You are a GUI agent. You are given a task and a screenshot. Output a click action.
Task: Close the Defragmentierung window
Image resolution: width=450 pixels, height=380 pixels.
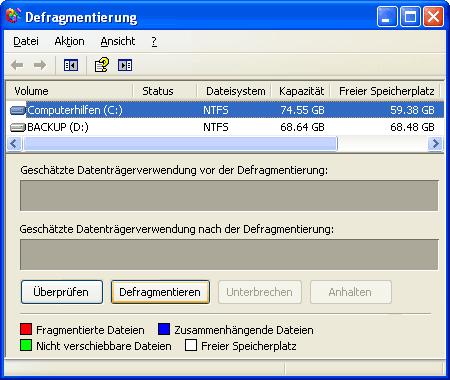[x=433, y=16]
